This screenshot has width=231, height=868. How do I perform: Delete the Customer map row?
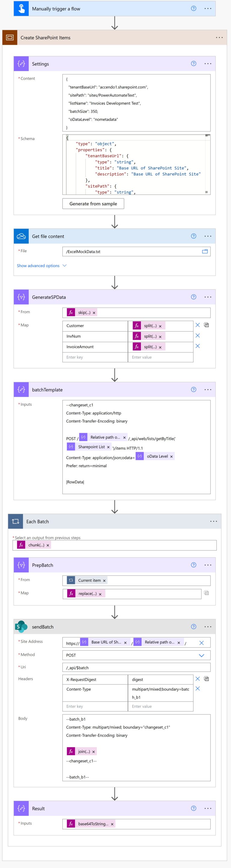pyautogui.click(x=198, y=325)
